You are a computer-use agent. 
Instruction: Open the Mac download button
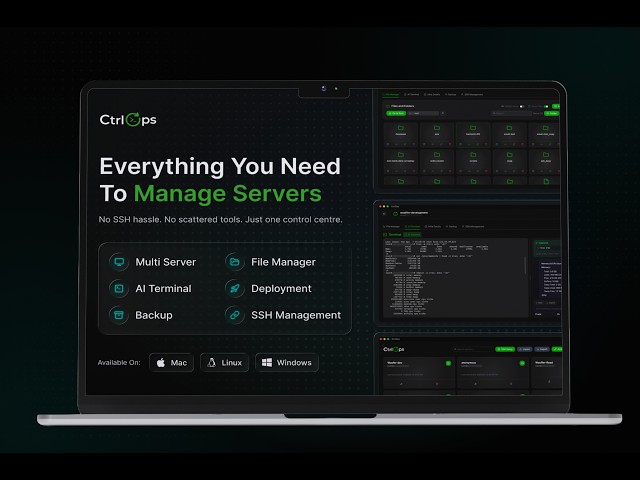[171, 362]
